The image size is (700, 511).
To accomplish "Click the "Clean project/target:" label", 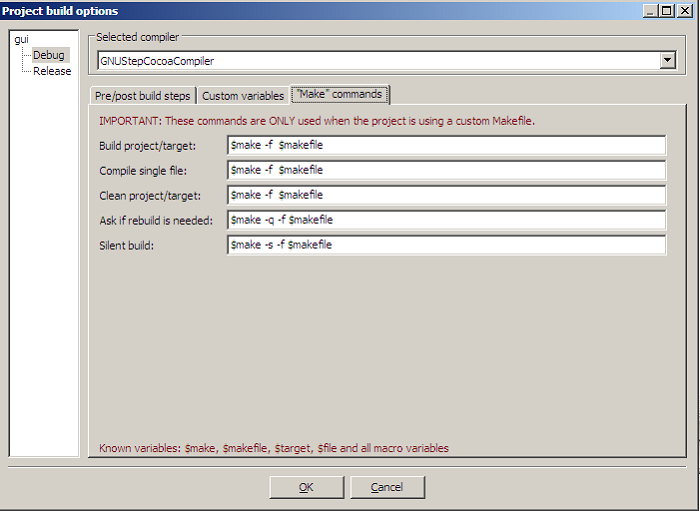I will (150, 196).
